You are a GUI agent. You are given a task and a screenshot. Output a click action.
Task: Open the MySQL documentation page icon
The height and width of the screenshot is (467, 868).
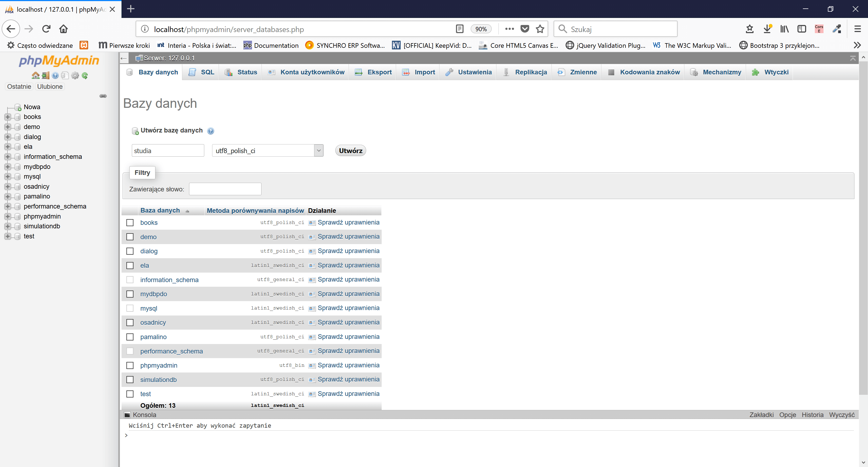(65, 75)
